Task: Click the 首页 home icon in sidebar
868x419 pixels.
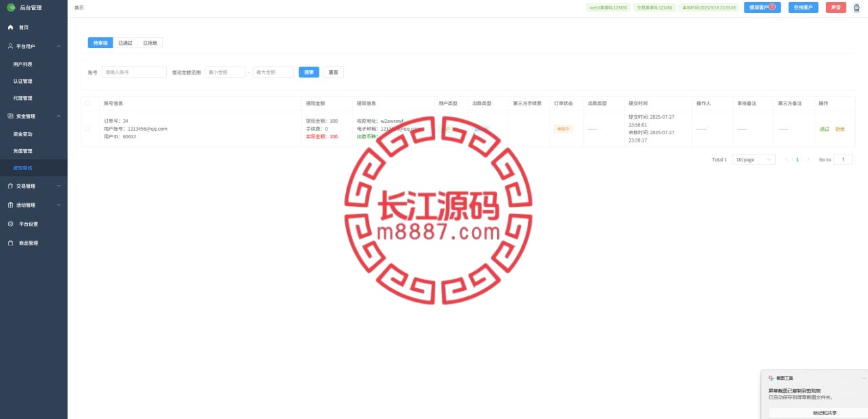Action: click(10, 27)
